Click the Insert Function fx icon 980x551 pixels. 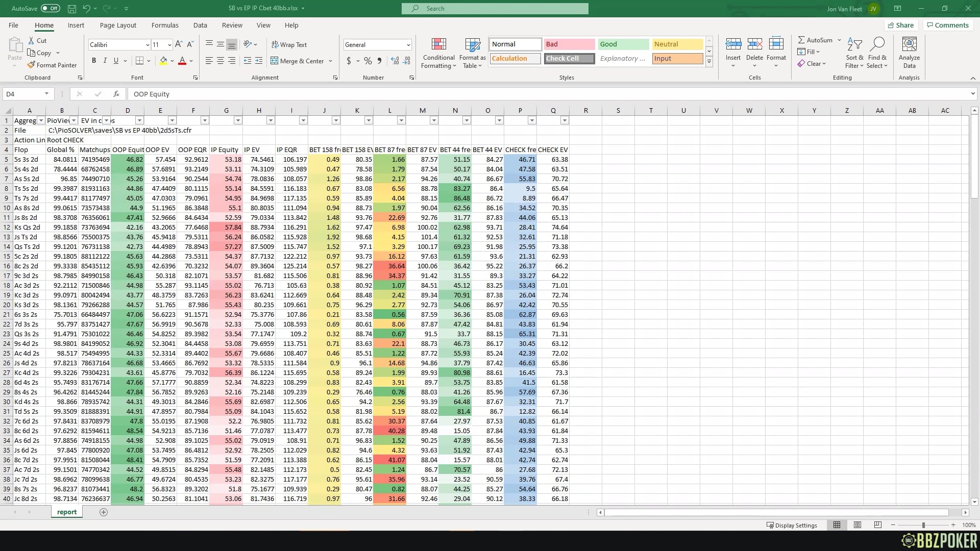(x=116, y=94)
